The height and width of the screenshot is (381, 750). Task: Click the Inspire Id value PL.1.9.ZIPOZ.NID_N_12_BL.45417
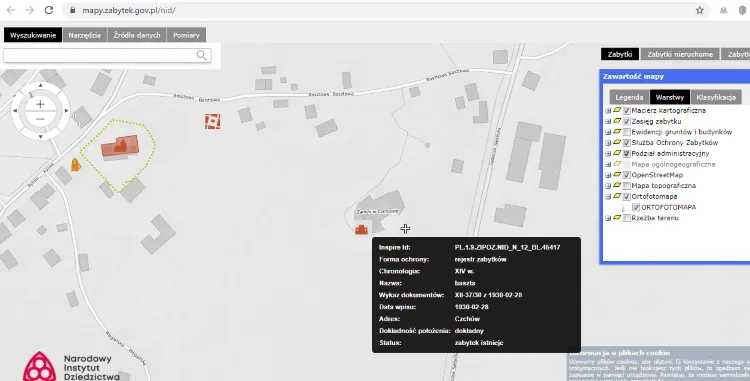pos(507,248)
